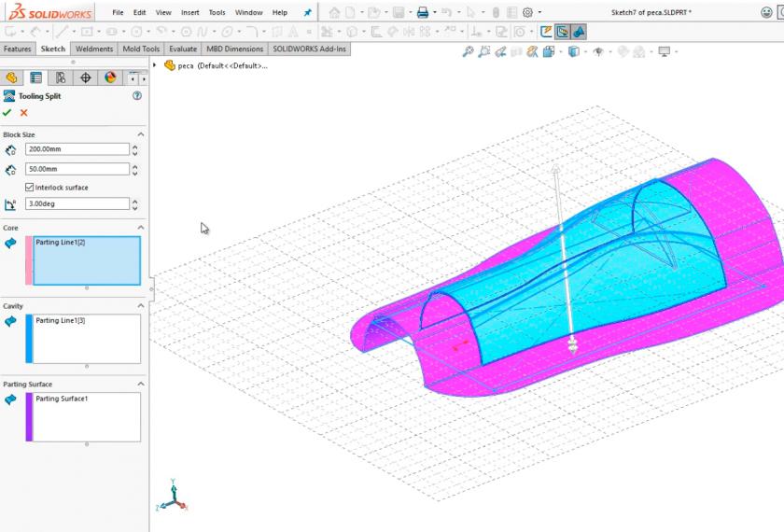Click the Zoom to Fit icon
Image resolution: width=784 pixels, height=532 pixels.
point(468,51)
